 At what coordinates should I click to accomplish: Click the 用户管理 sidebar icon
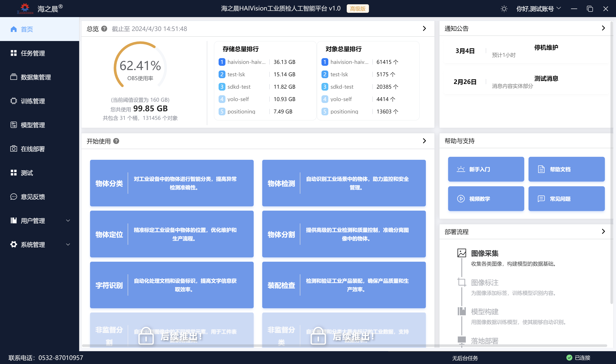[13, 220]
